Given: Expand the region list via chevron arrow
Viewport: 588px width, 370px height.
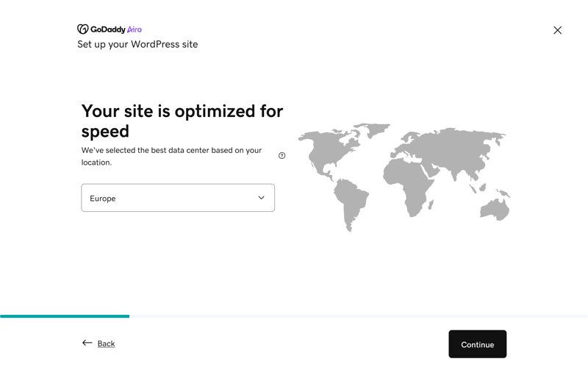Looking at the screenshot, I should click(262, 198).
